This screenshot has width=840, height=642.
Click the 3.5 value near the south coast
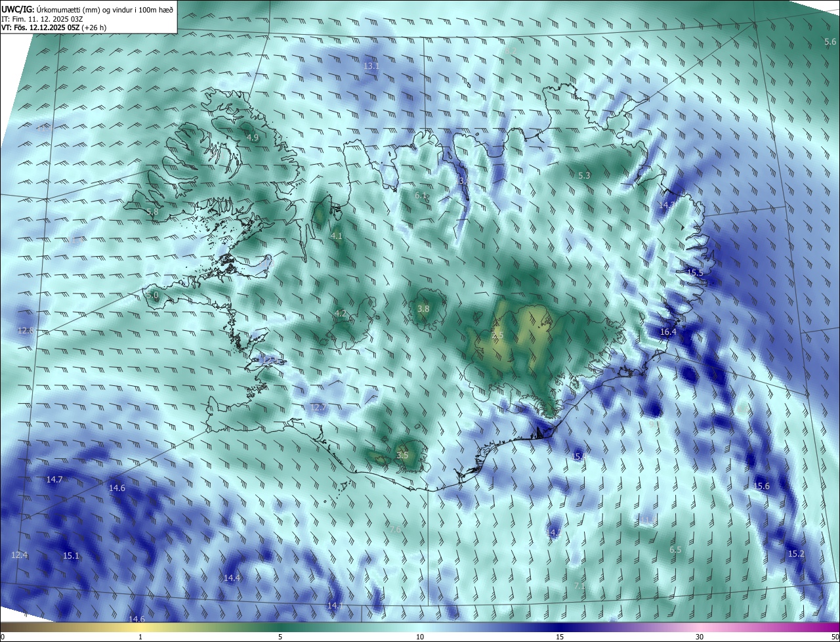point(402,455)
